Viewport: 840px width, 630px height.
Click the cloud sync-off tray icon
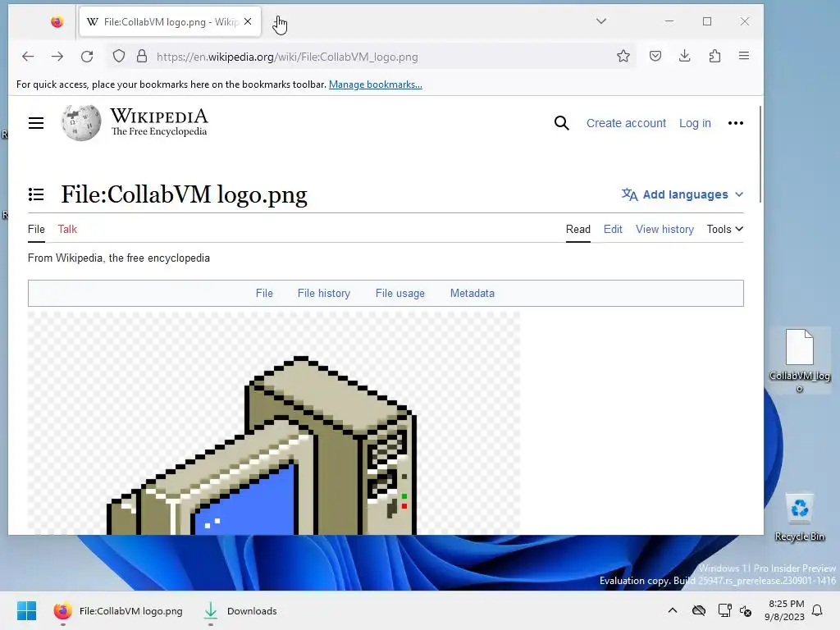(699, 610)
